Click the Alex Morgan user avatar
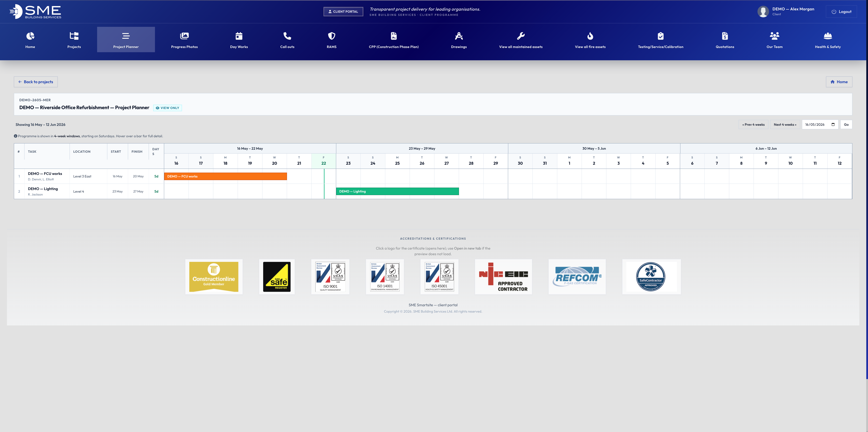This screenshot has height=432, width=868. 763,11
